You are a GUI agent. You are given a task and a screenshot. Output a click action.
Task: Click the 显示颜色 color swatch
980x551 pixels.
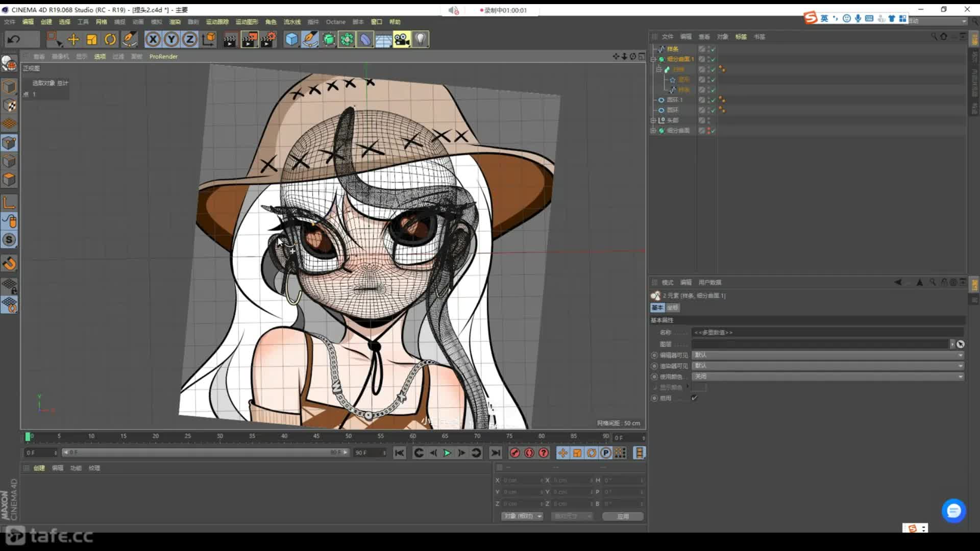coord(699,387)
